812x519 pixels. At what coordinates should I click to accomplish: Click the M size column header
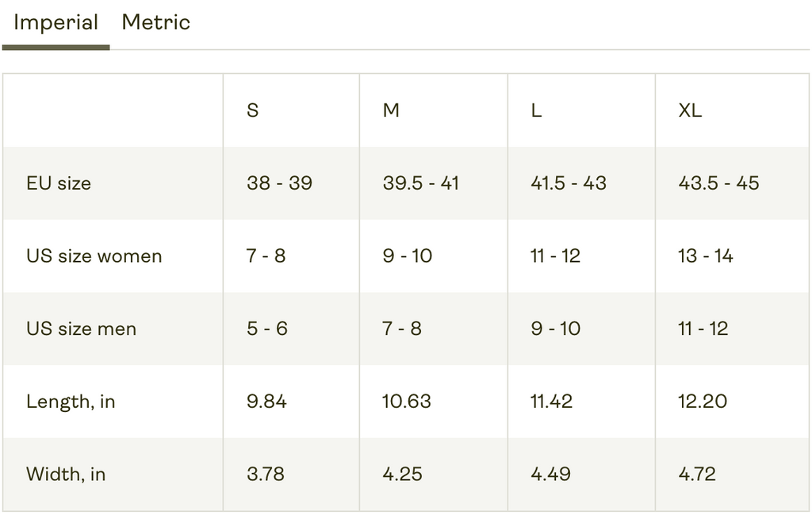coord(391,110)
